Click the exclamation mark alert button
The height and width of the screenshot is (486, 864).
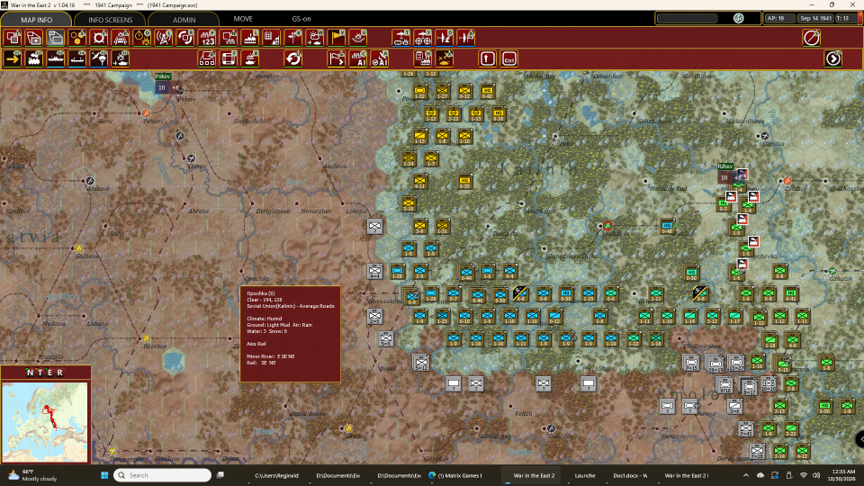pos(487,58)
